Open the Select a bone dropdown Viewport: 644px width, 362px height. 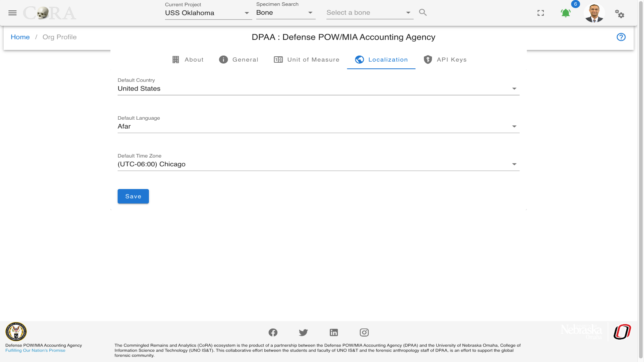click(370, 13)
